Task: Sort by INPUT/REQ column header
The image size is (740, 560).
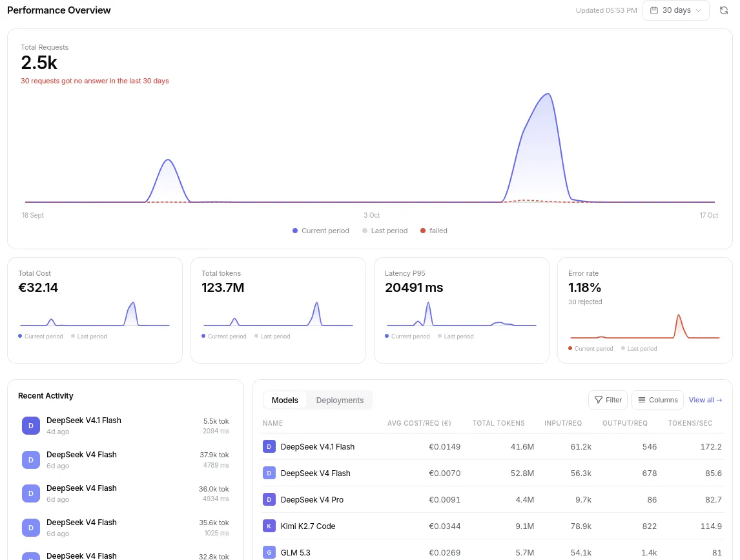Action: (x=563, y=423)
